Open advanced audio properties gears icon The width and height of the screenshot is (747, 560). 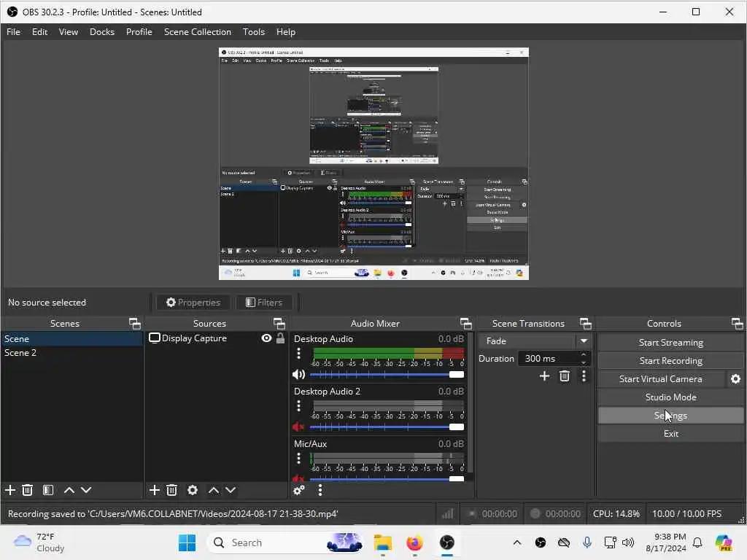pyautogui.click(x=299, y=490)
